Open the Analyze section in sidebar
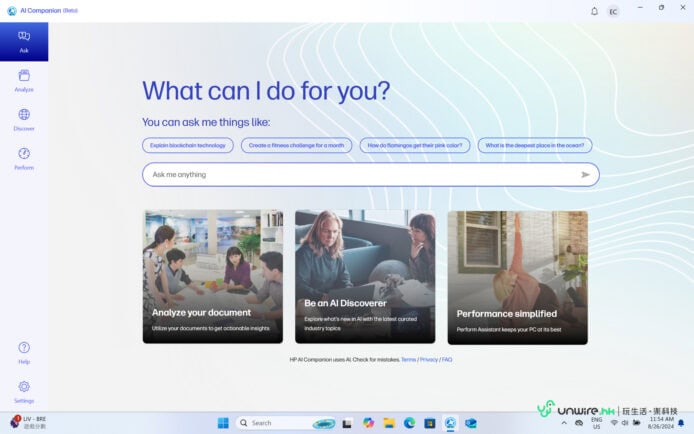This screenshot has width=694, height=434. point(24,80)
